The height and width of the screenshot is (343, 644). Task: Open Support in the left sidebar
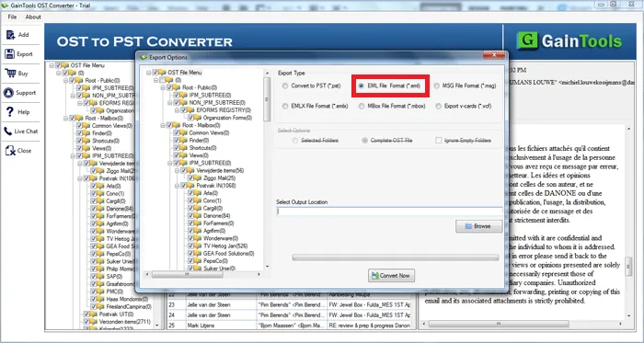click(x=20, y=93)
